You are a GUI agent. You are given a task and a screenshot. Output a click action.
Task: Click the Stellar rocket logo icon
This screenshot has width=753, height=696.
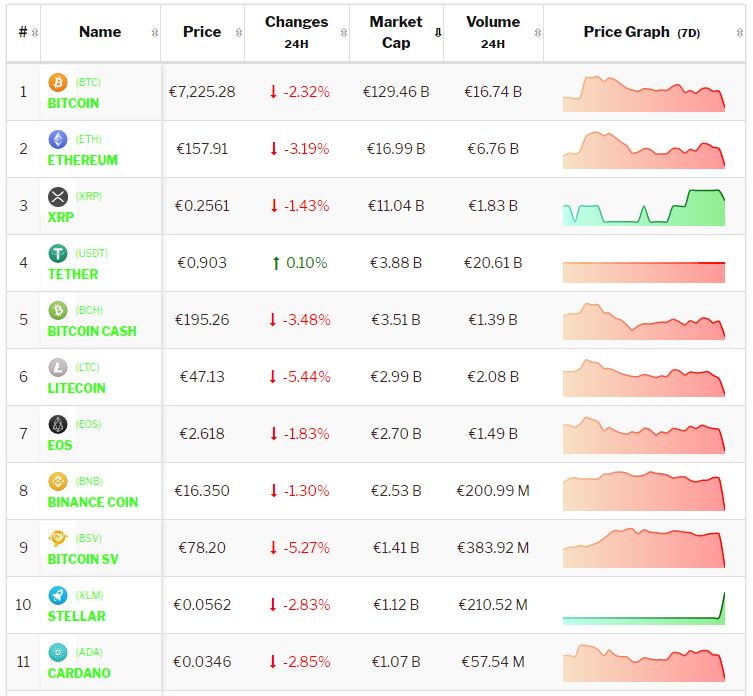pyautogui.click(x=58, y=595)
